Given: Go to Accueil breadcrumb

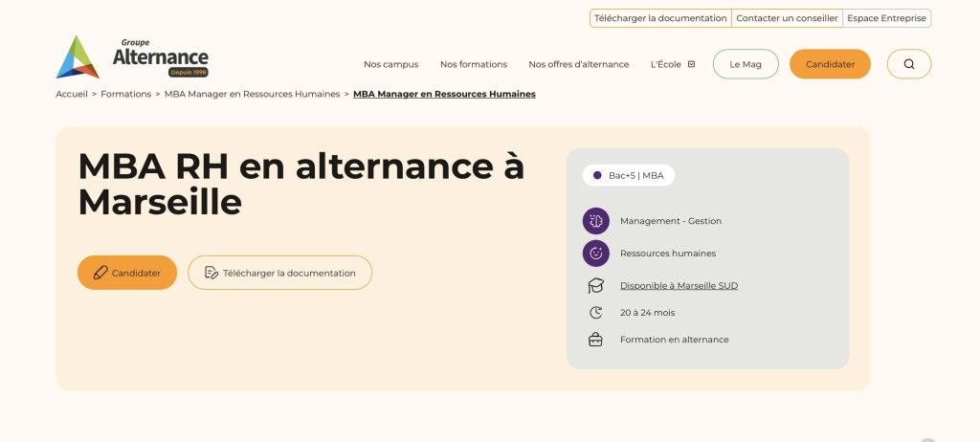Looking at the screenshot, I should tap(72, 94).
